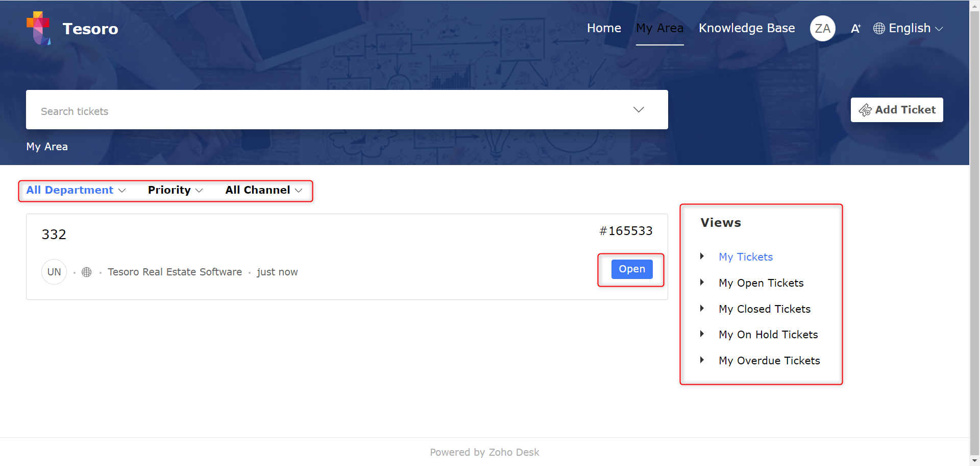
Task: Open the My On Hold Tickets view
Action: point(768,335)
